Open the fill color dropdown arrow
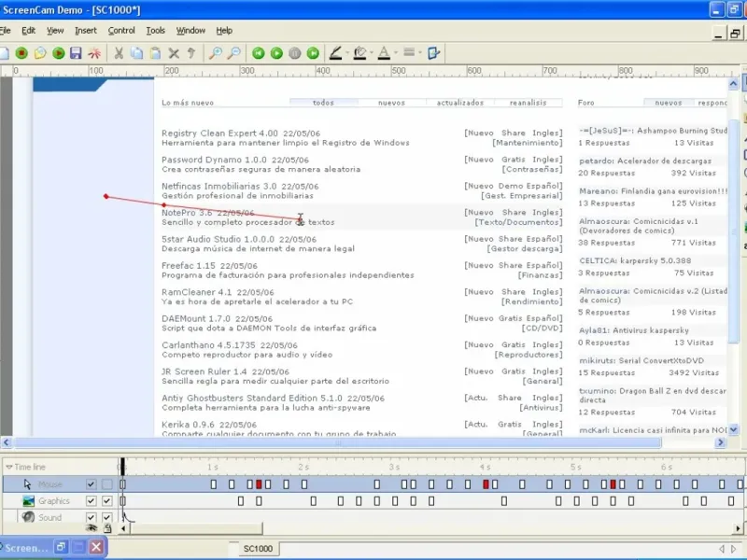 (372, 53)
